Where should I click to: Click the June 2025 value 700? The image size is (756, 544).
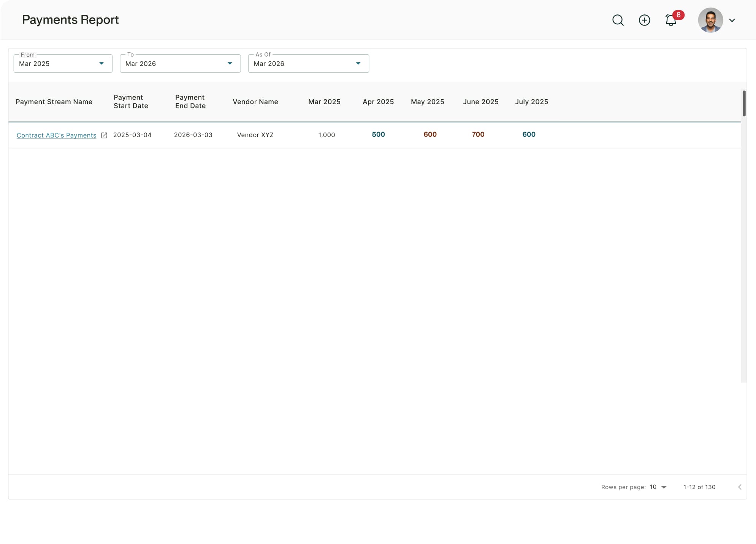click(x=478, y=135)
